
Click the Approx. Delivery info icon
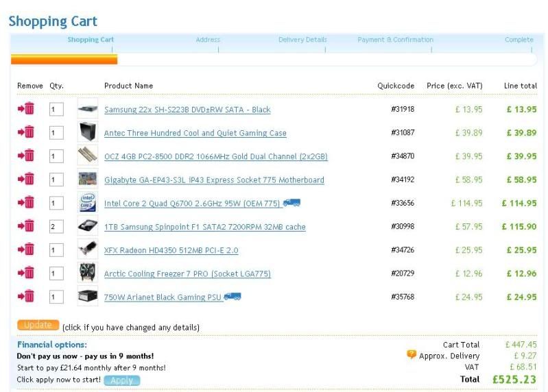click(412, 355)
